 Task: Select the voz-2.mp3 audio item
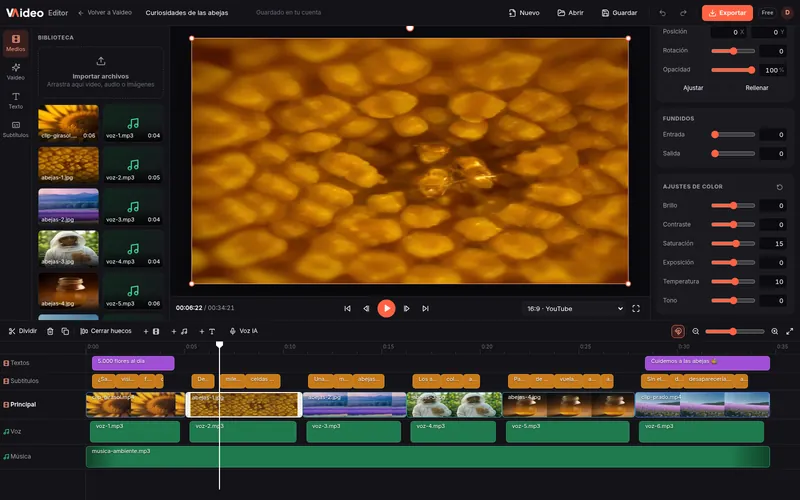pyautogui.click(x=133, y=164)
